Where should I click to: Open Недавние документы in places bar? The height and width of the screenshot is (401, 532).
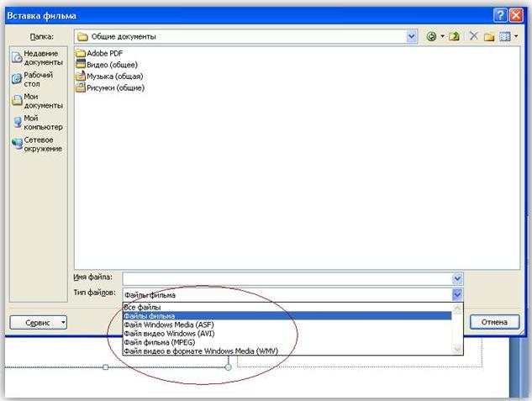tap(38, 58)
